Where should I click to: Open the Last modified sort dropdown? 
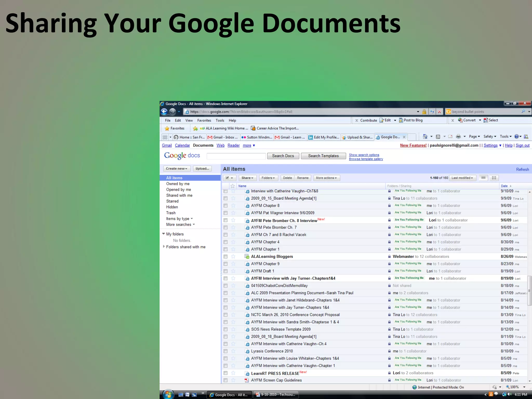[462, 178]
